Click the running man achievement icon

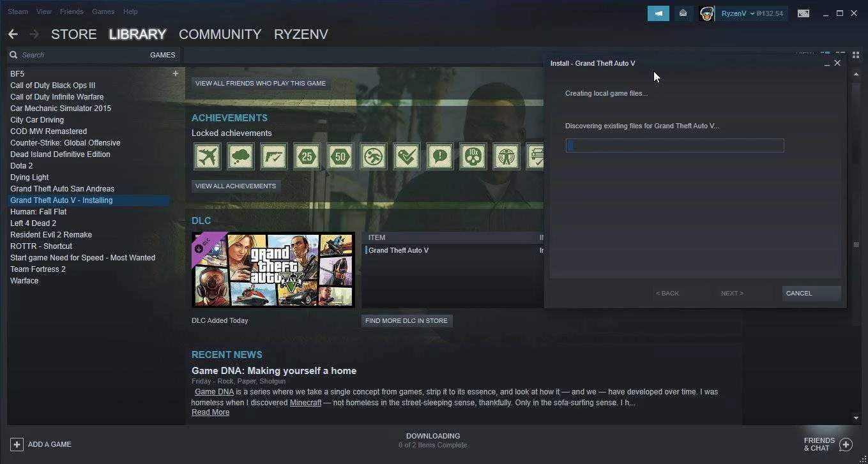[x=373, y=156]
